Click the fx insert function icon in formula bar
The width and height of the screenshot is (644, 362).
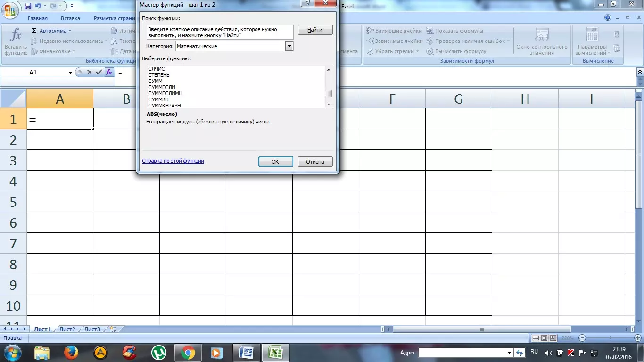tap(109, 72)
